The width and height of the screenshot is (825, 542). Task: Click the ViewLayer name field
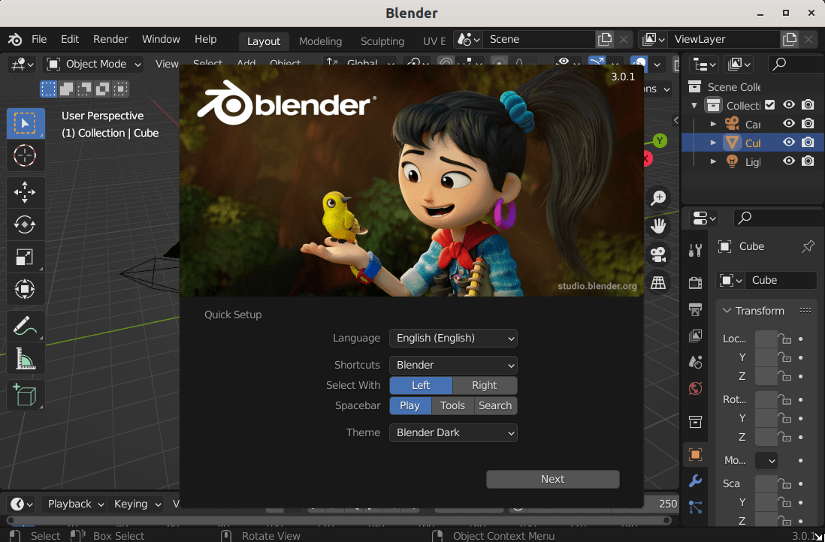click(x=723, y=39)
